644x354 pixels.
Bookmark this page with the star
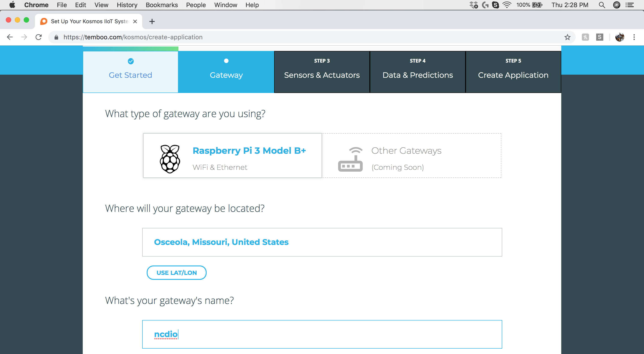(x=567, y=37)
